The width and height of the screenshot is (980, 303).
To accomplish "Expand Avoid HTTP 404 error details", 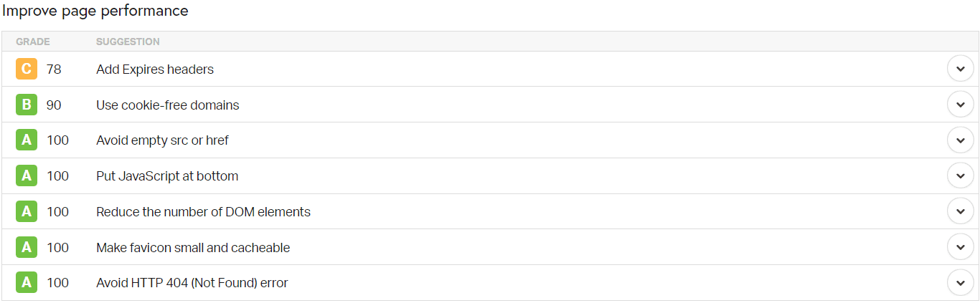I will 960,283.
